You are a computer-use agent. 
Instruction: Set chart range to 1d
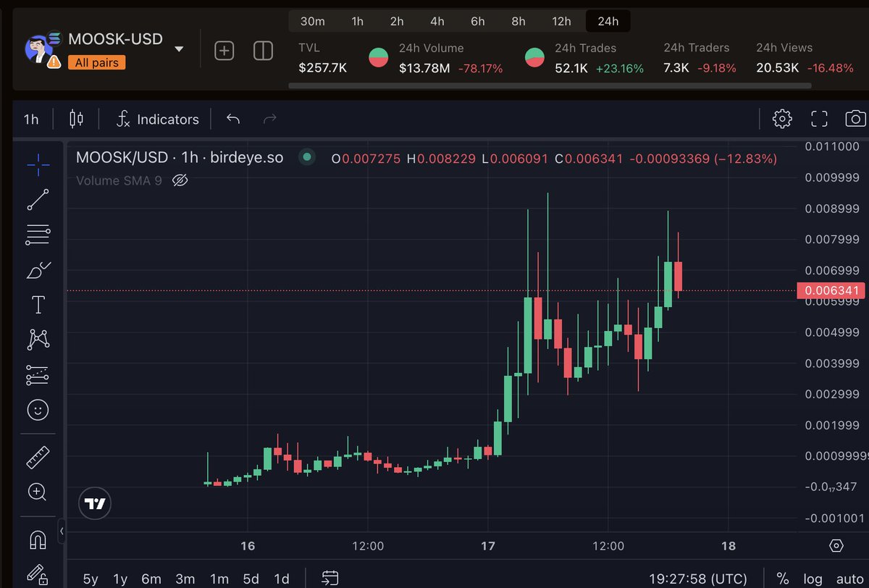pyautogui.click(x=281, y=579)
